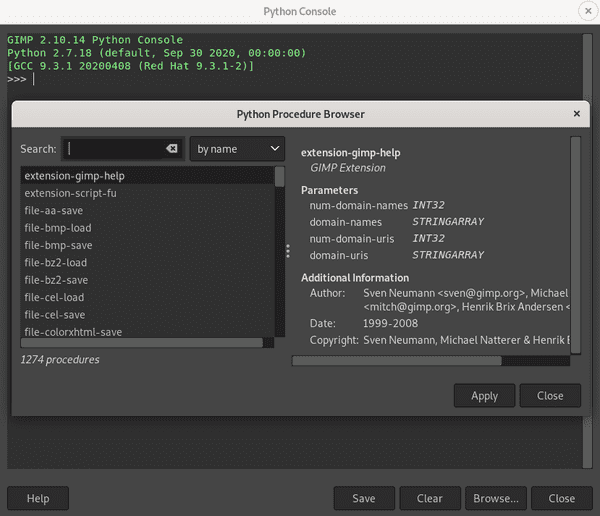
Task: Click the 'Parameters' heading
Action: [x=329, y=190]
